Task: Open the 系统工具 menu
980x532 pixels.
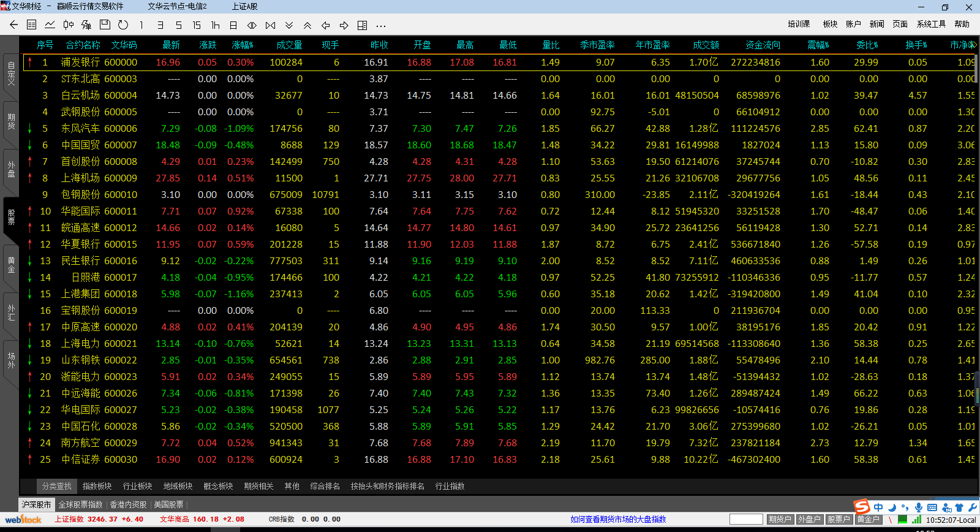Action: (931, 24)
